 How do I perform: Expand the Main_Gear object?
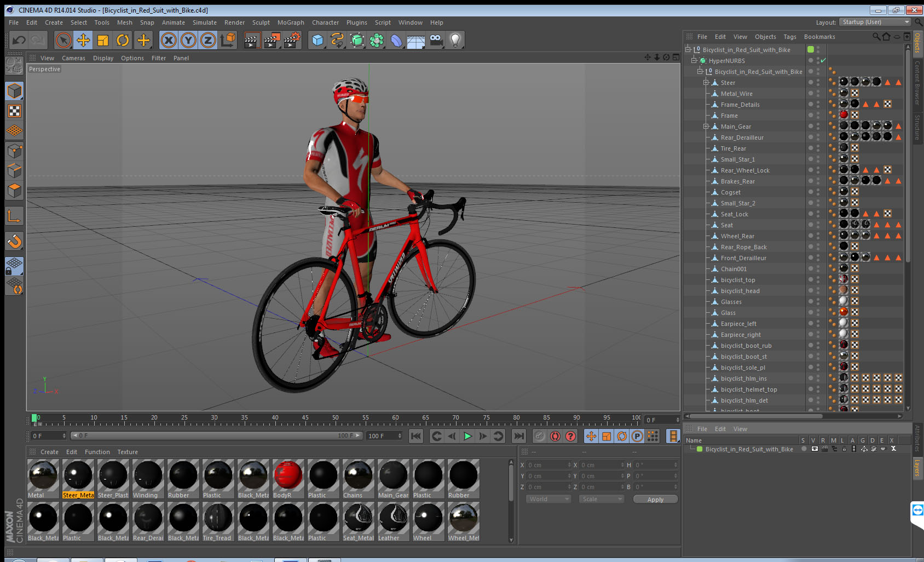tap(706, 127)
